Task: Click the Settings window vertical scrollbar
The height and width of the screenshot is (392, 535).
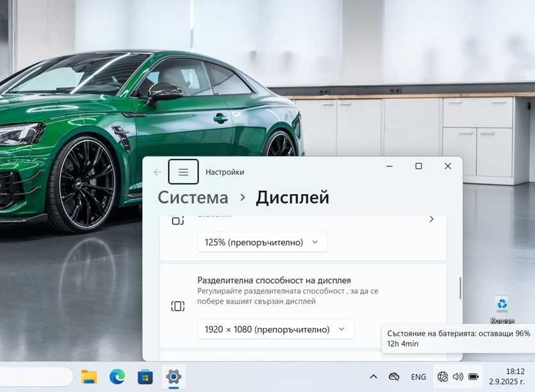Action: point(460,288)
